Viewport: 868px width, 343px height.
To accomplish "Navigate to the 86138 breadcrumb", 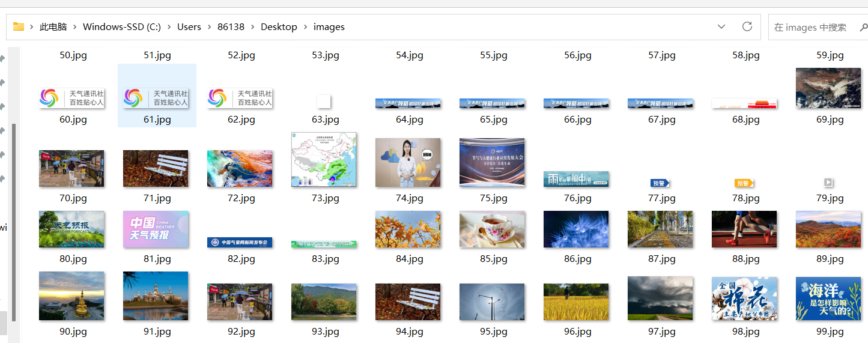I will [231, 27].
